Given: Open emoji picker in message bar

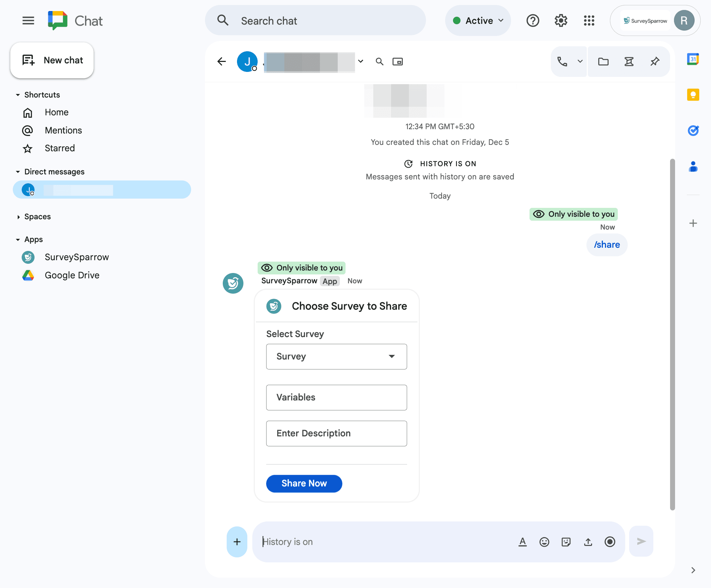Looking at the screenshot, I should 544,541.
